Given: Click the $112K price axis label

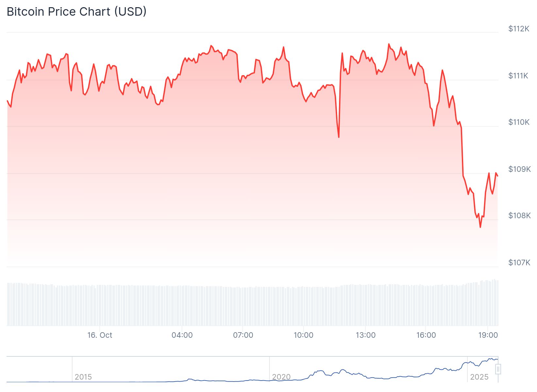Looking at the screenshot, I should (x=518, y=29).
